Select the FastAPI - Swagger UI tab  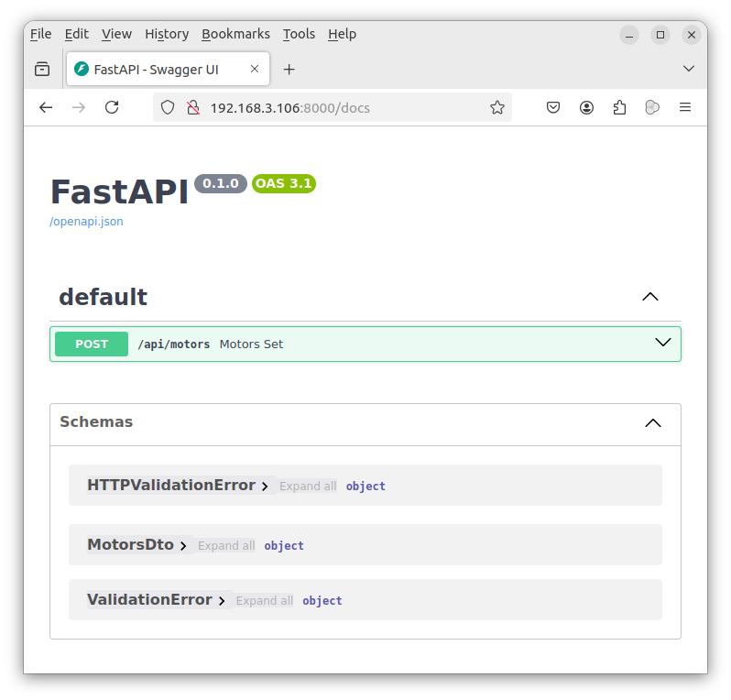coord(168,69)
